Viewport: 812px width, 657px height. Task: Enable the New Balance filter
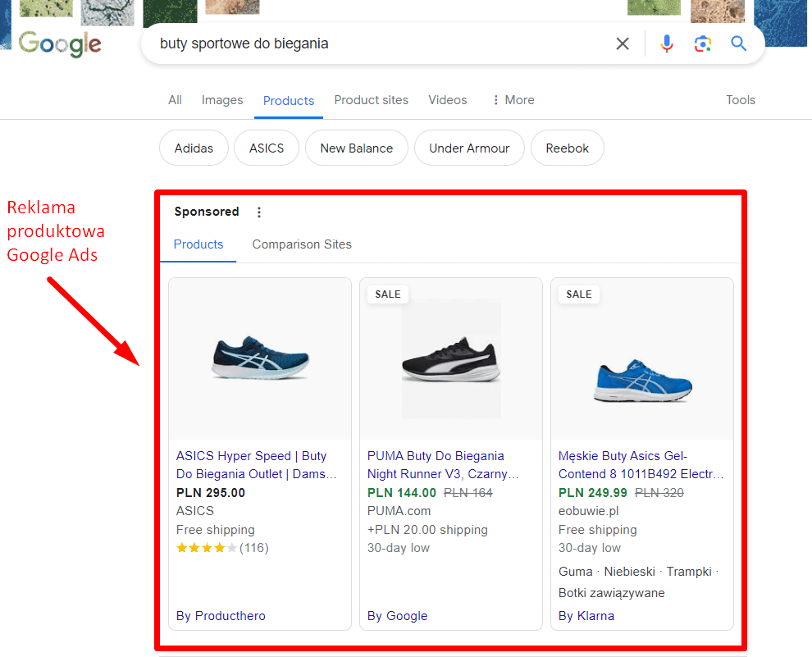356,148
